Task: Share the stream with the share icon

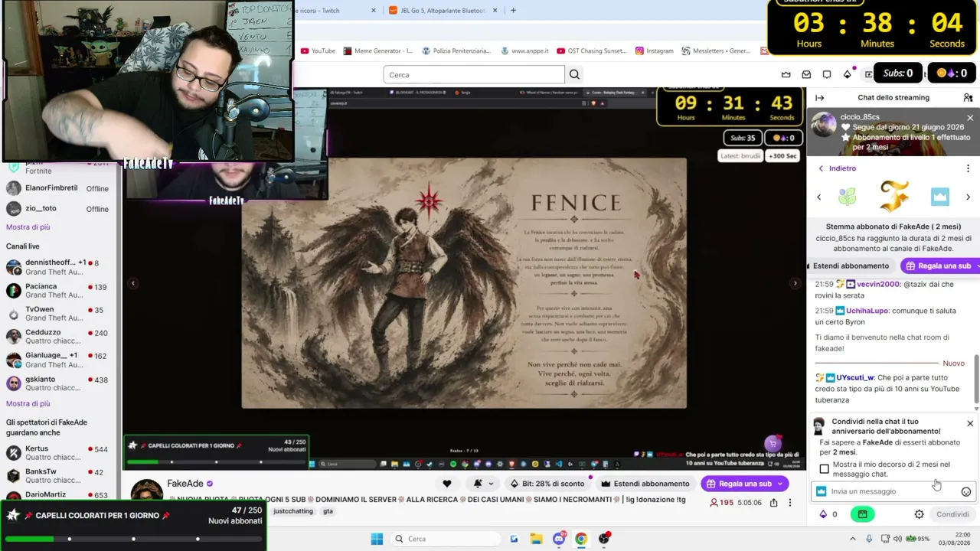Action: 773,503
